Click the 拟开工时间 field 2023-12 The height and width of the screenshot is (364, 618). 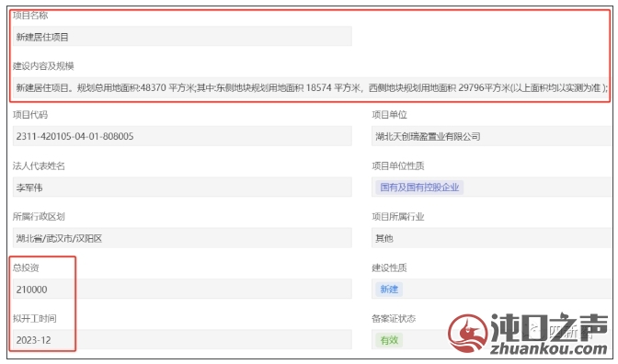[182, 339]
